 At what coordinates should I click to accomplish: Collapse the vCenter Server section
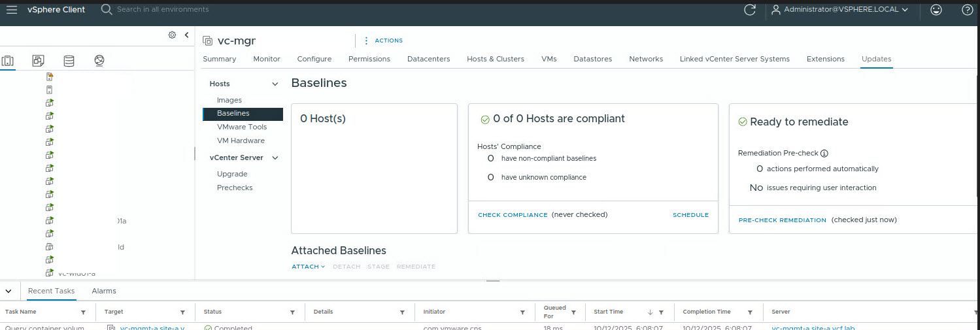tap(275, 157)
